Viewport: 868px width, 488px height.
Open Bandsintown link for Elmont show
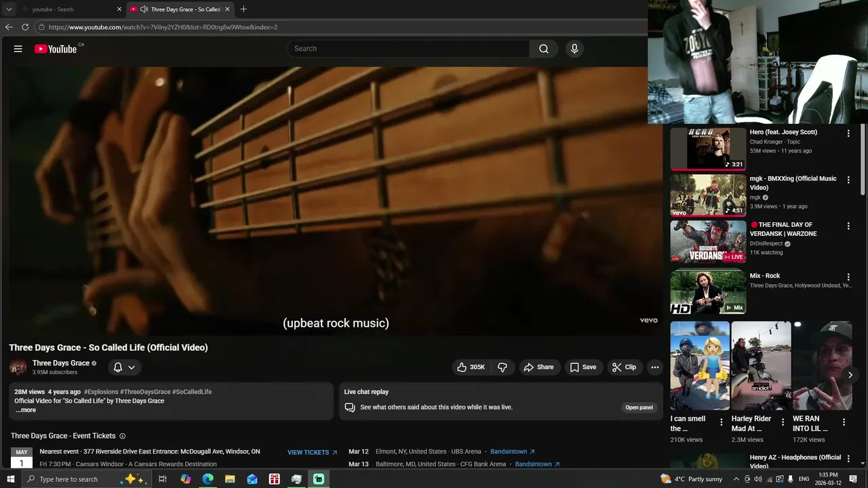[x=513, y=451]
